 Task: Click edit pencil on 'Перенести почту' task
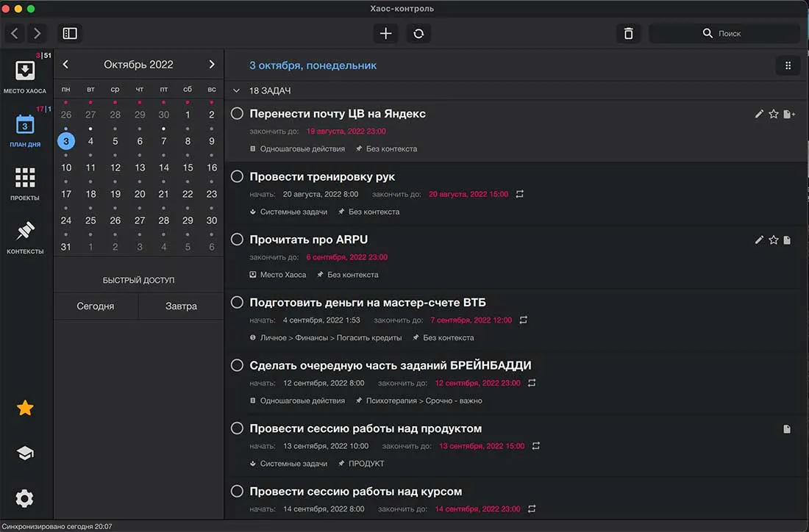point(760,114)
